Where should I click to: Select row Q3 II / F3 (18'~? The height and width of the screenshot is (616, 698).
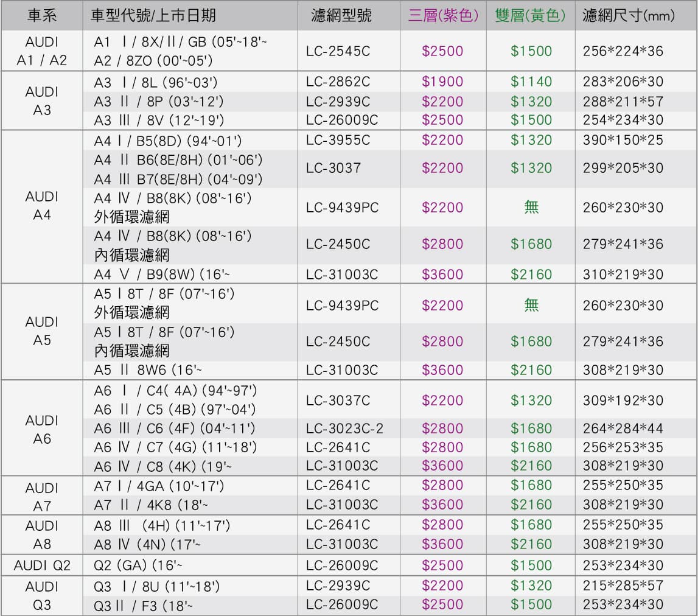144,606
